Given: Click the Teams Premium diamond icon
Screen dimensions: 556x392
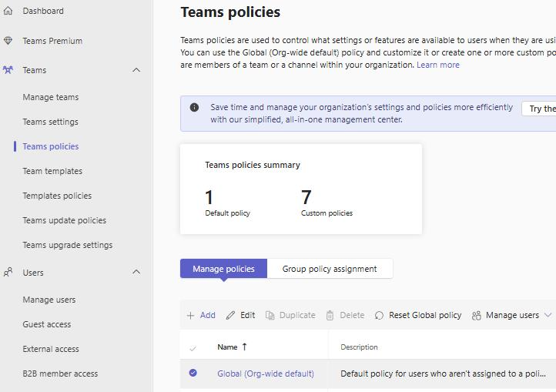Looking at the screenshot, I should [x=8, y=41].
